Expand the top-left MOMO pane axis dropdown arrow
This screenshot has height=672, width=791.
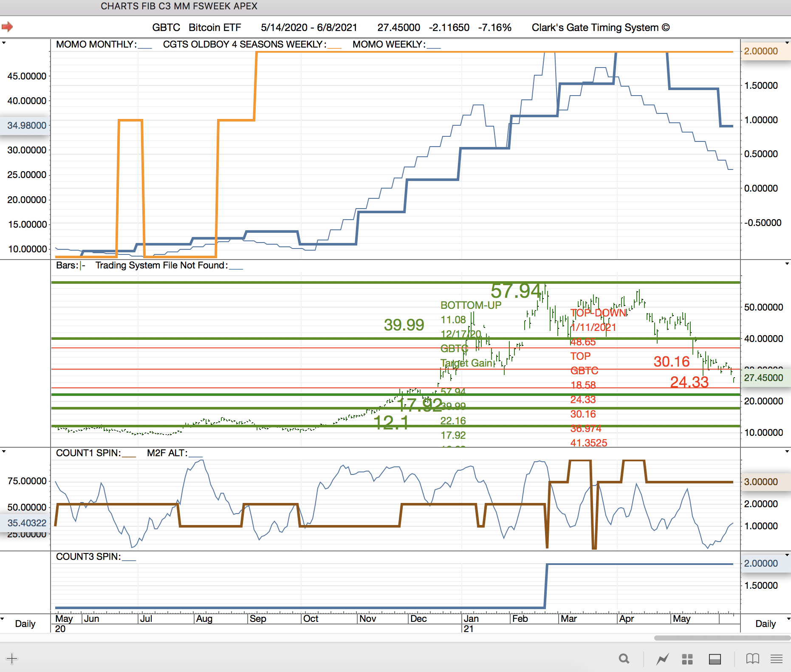pyautogui.click(x=3, y=43)
